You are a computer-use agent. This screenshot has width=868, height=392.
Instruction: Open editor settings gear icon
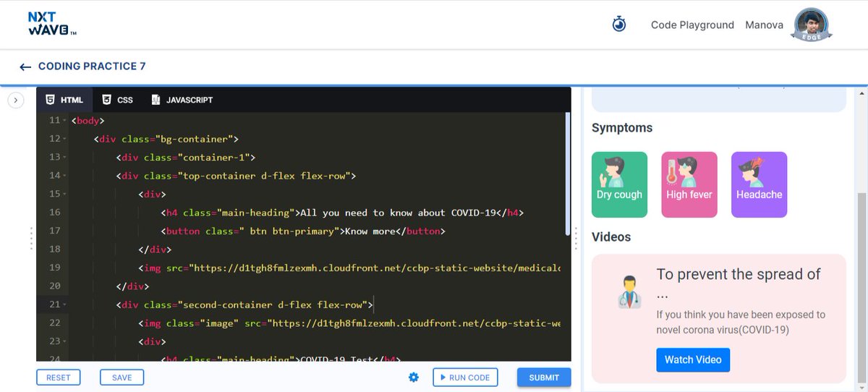tap(414, 377)
